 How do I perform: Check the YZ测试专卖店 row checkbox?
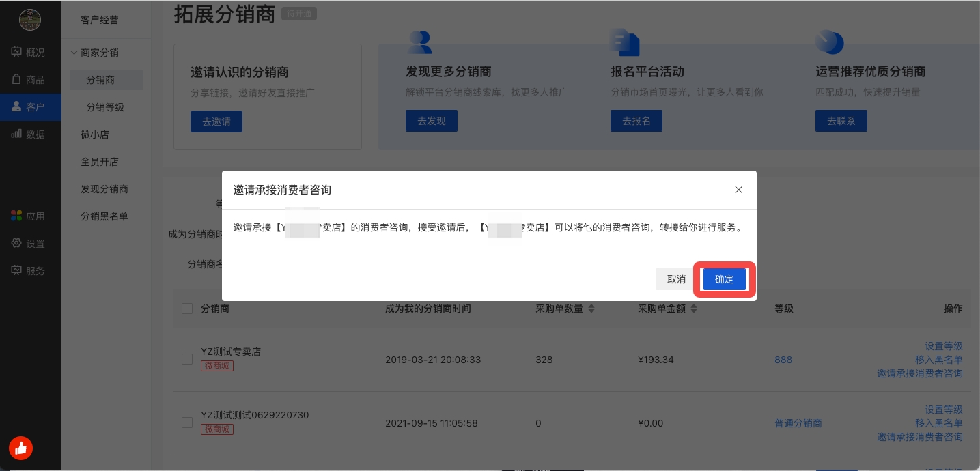pos(187,359)
